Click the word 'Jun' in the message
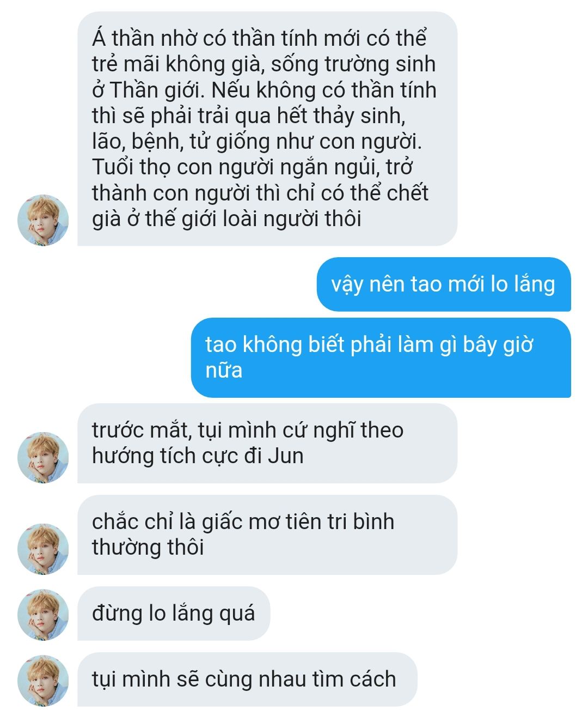This screenshot has width=588, height=710. pos(286,456)
